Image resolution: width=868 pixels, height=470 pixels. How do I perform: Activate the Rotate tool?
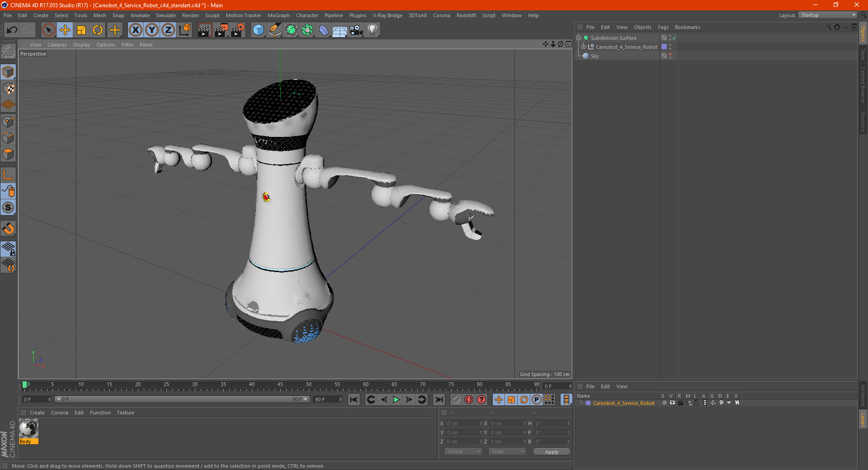pos(98,30)
